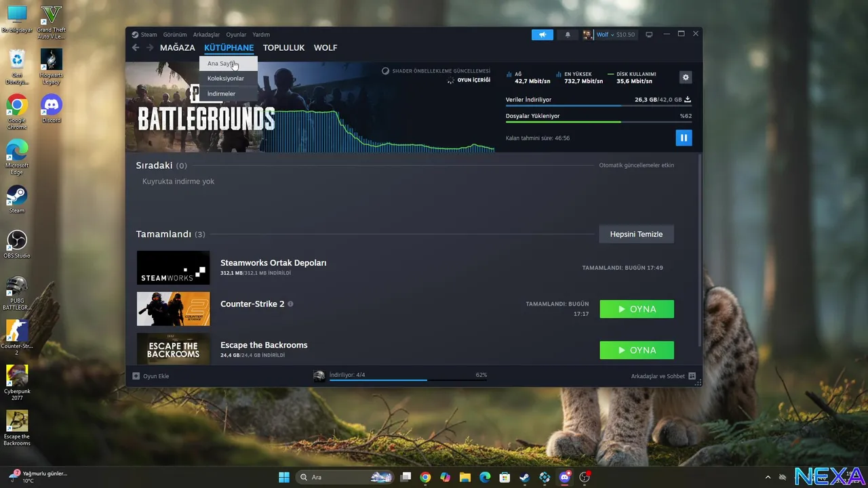Screen dimensions: 868x488
Task: Click OYNA for Counter-Strike 2
Action: coord(637,309)
